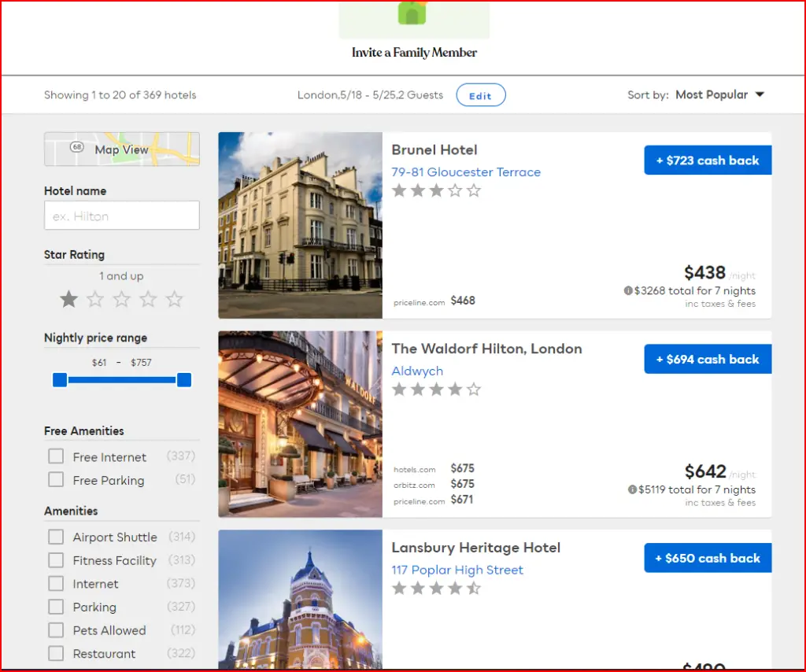The height and width of the screenshot is (672, 806).
Task: Enable the Free Internet filter checkbox
Action: click(56, 456)
